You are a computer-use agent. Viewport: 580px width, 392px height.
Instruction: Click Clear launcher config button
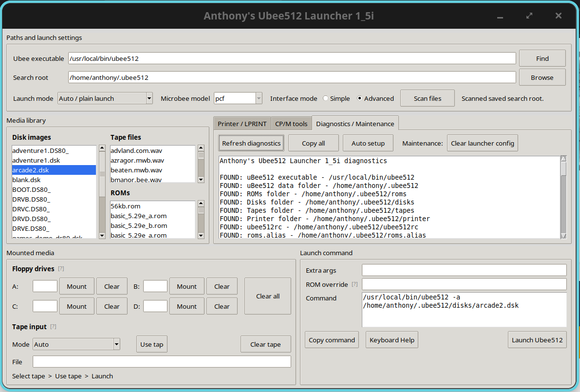click(x=482, y=143)
